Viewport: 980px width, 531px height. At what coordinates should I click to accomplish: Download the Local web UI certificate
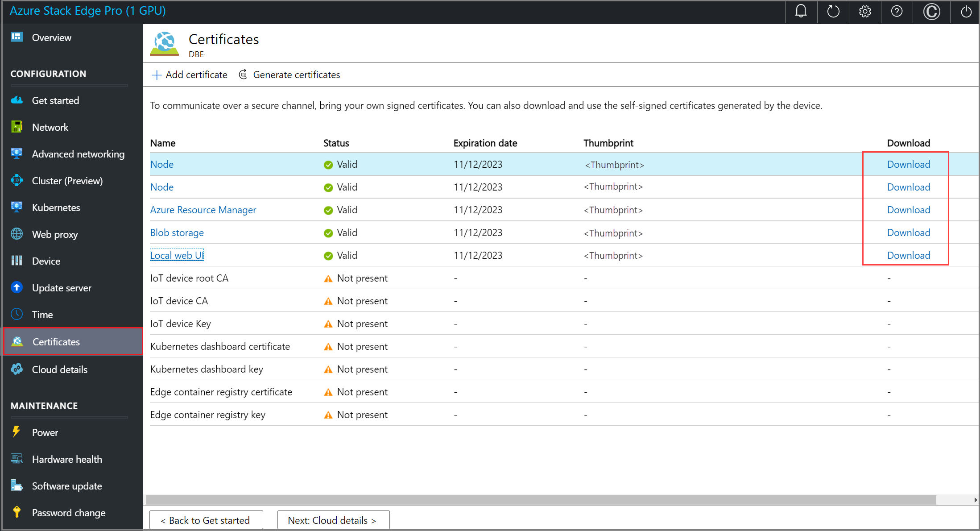(908, 255)
